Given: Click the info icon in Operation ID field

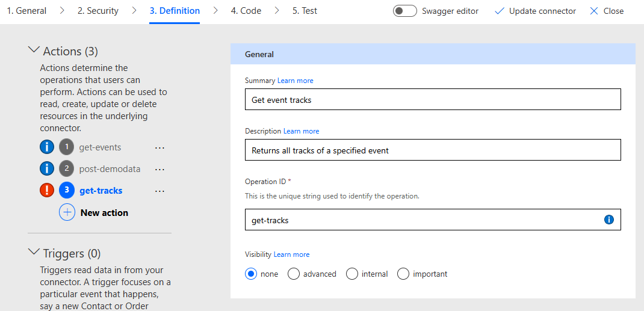Looking at the screenshot, I should [608, 220].
